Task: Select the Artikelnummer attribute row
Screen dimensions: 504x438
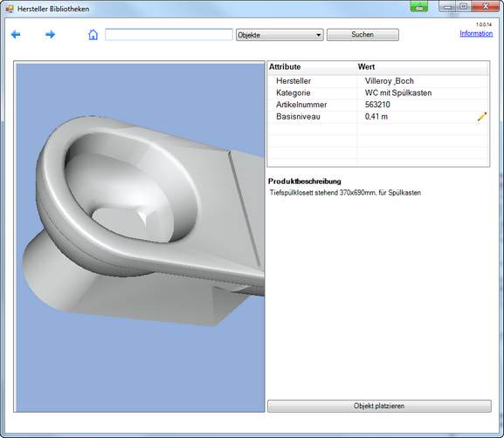Action: click(x=377, y=105)
